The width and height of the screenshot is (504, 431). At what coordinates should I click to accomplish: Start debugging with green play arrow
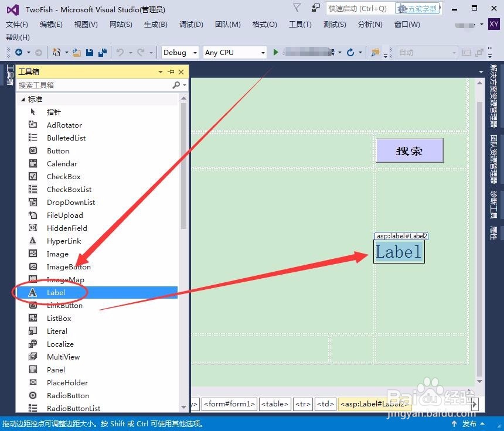[x=275, y=52]
